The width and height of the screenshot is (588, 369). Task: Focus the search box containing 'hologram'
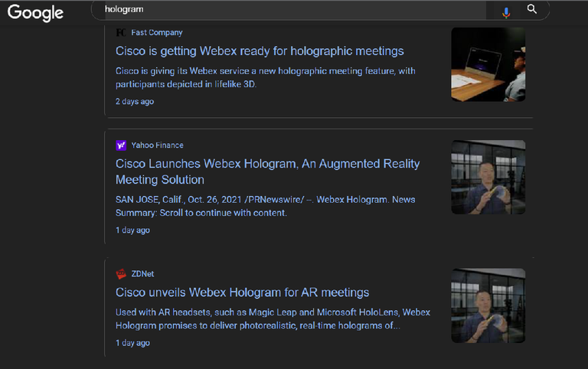(296, 10)
